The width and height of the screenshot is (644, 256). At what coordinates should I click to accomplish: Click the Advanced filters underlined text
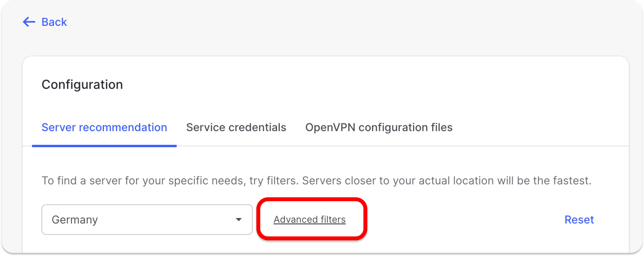coord(309,220)
